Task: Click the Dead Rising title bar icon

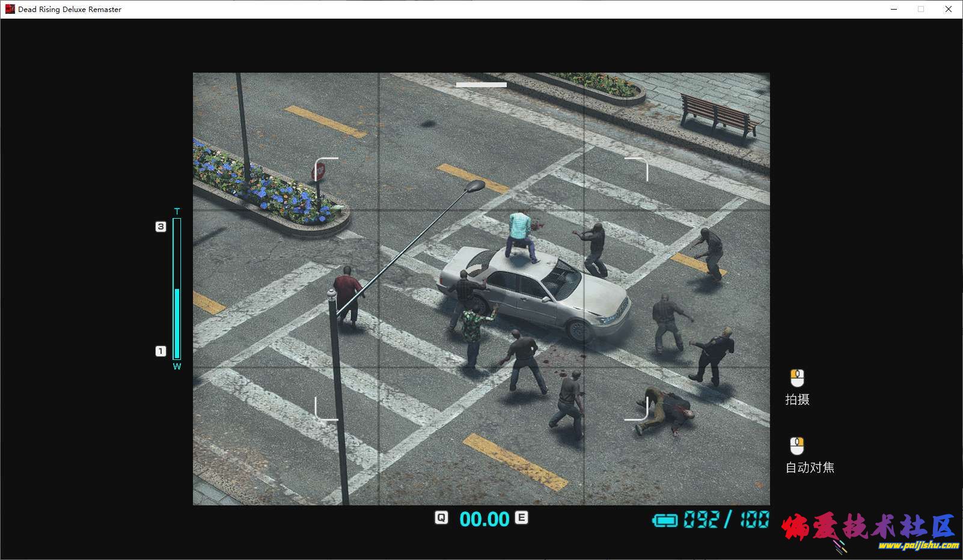Action: pyautogui.click(x=10, y=9)
